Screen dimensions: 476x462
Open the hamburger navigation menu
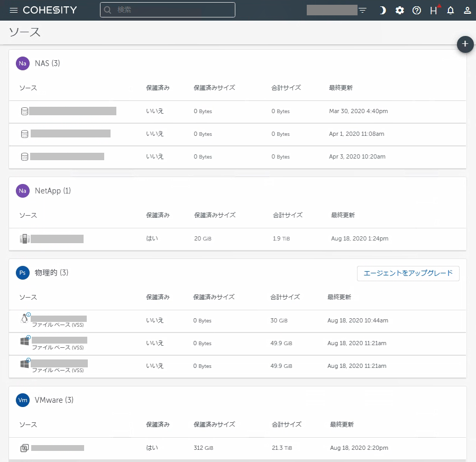pyautogui.click(x=14, y=11)
